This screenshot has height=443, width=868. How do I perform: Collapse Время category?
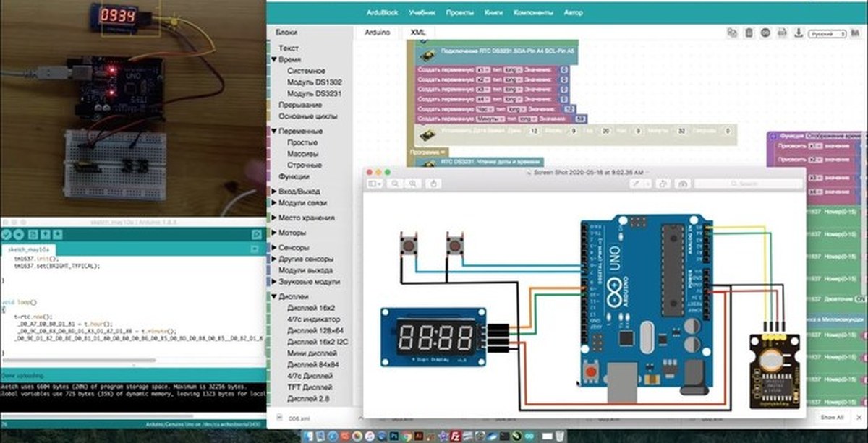pos(273,60)
